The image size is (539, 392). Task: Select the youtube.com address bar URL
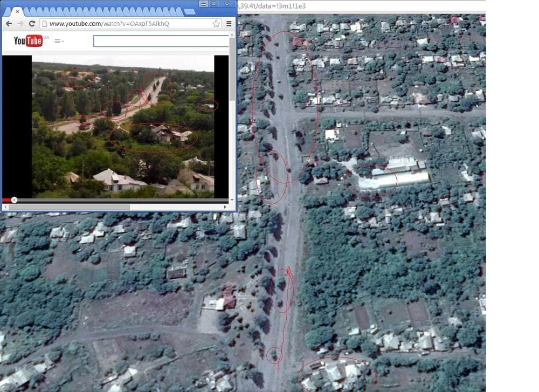tap(109, 24)
